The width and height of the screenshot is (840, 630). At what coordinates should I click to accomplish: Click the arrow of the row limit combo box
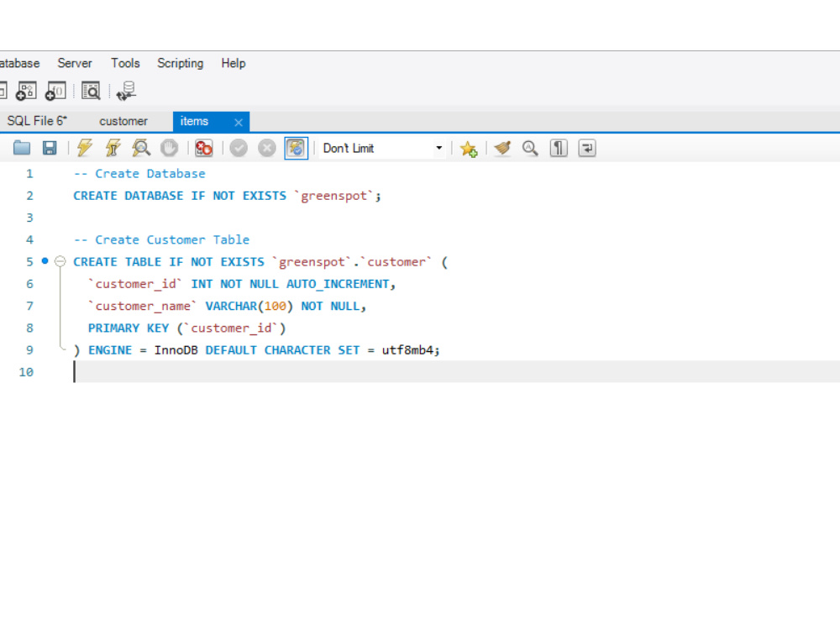pos(438,149)
